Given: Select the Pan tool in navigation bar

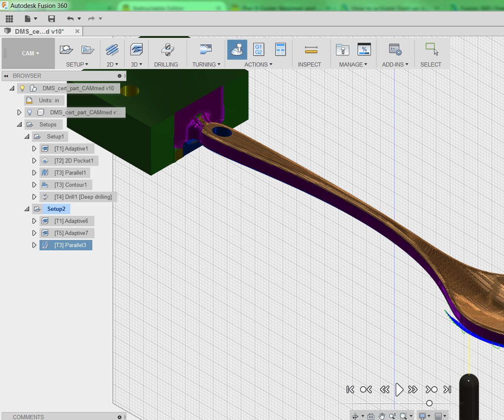Looking at the screenshot, I should [x=381, y=415].
